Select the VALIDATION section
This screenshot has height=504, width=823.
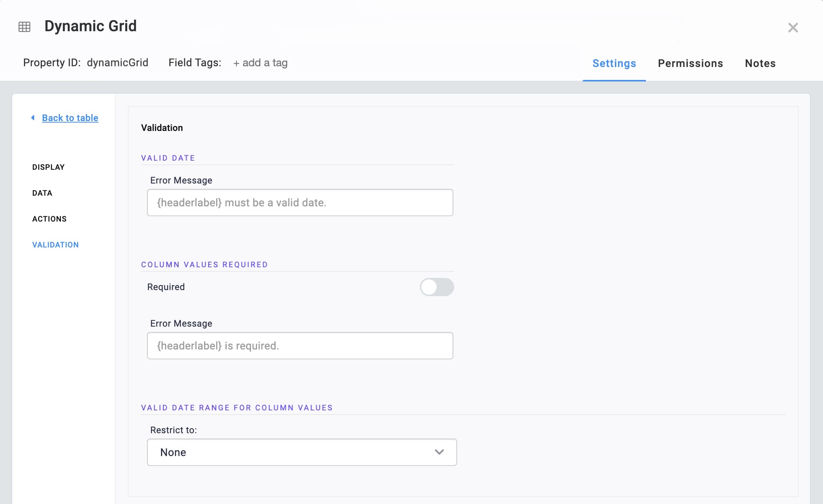click(56, 245)
